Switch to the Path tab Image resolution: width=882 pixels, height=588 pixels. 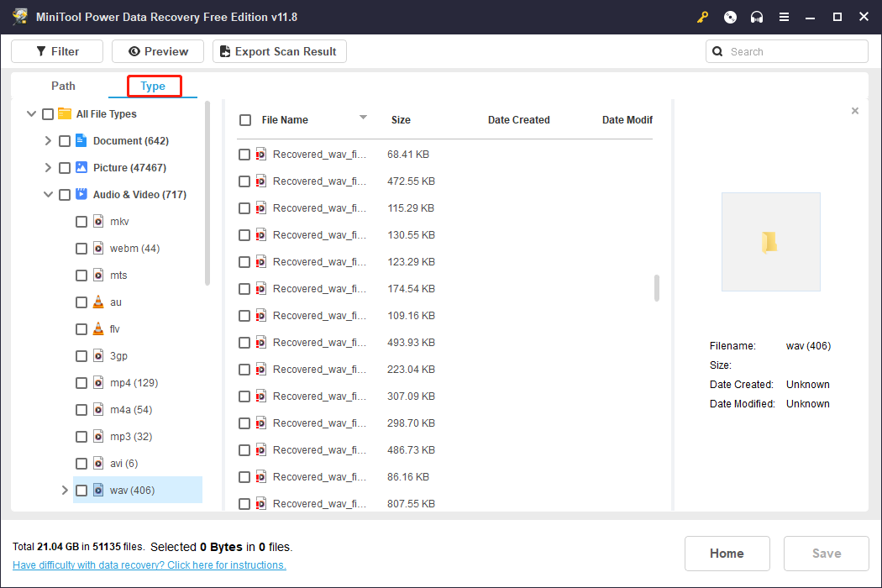(63, 86)
